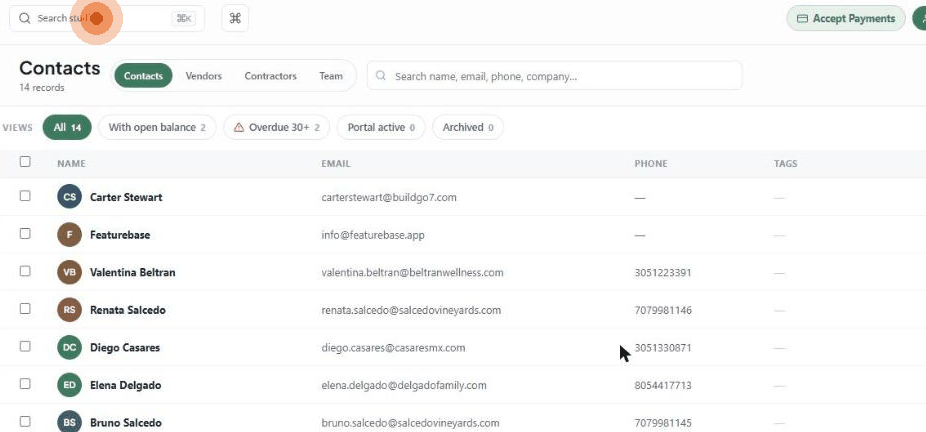Open Bruno Salcedo's contact record
The height and width of the screenshot is (432, 926).
(x=126, y=423)
